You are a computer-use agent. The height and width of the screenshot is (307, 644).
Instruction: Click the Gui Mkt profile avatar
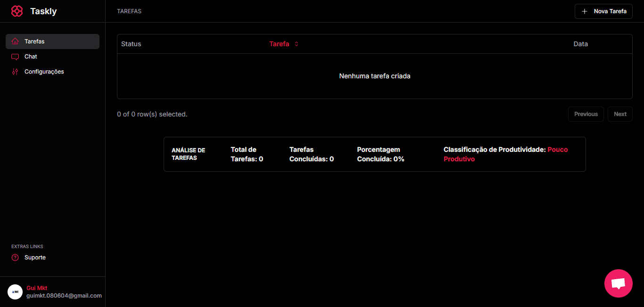pos(15,292)
